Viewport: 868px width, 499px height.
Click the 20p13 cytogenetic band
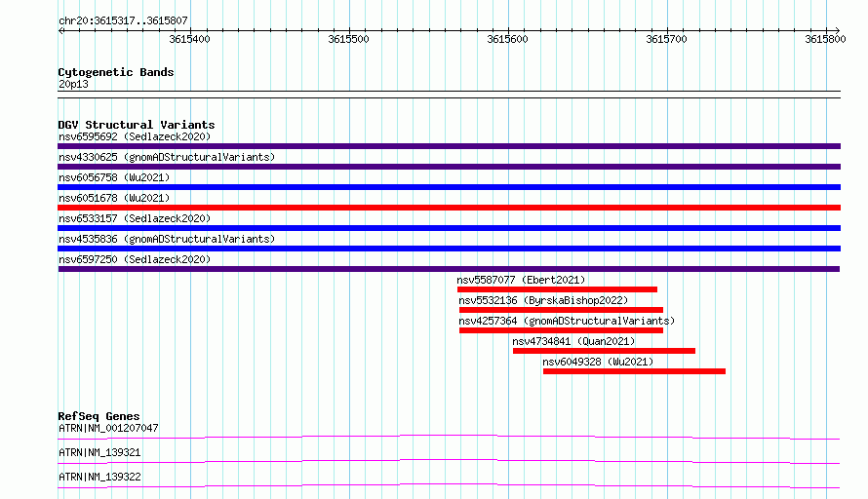449,95
